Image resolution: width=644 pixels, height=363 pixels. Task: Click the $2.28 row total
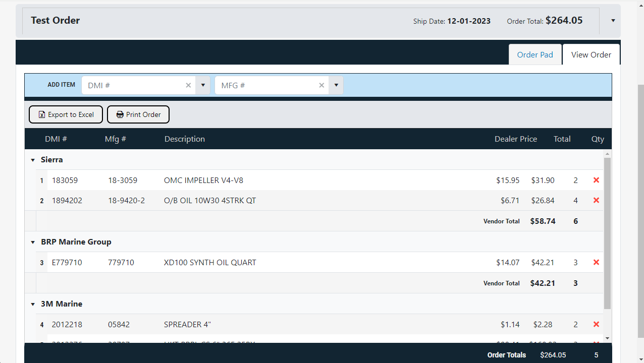tap(544, 324)
